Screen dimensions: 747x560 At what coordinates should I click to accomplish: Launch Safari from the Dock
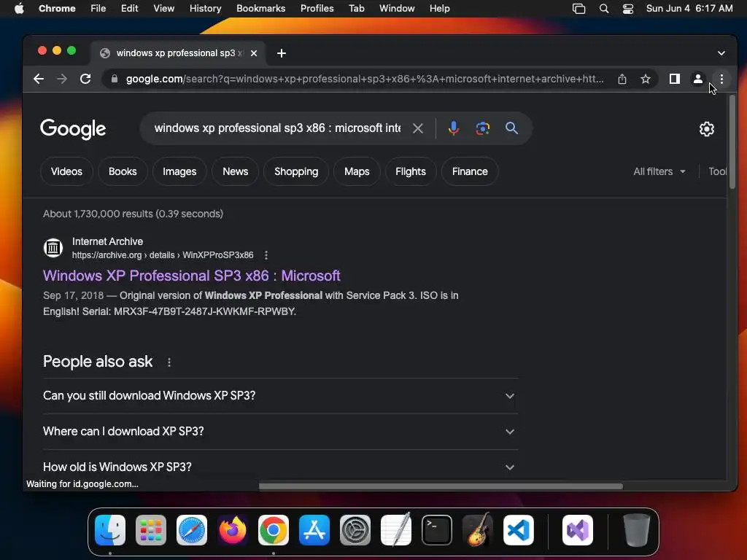point(192,530)
